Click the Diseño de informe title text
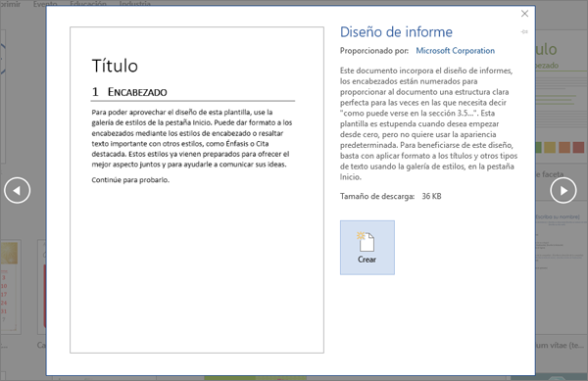Image resolution: width=588 pixels, height=381 pixels. coord(396,32)
